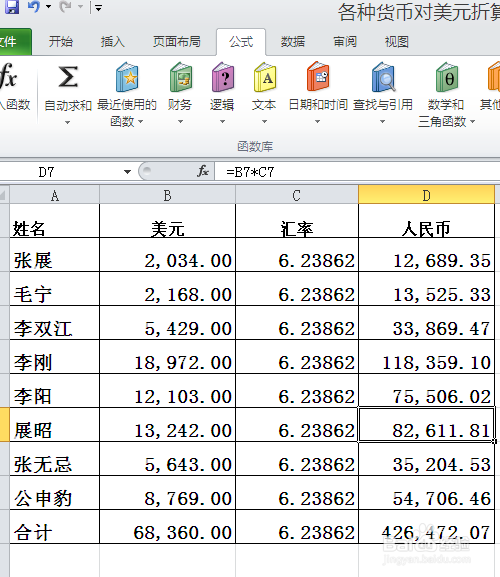
Task: Select the cell containing 张无忌
Action: 54,459
